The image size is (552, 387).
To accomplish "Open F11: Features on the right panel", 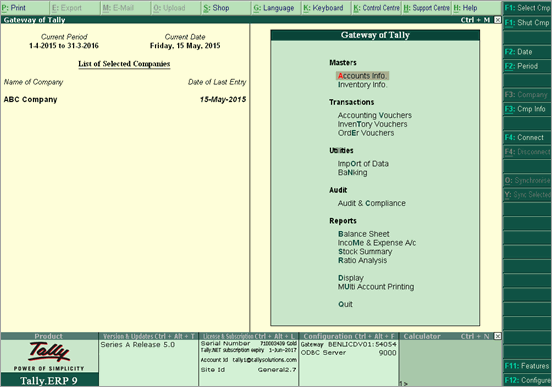I will pyautogui.click(x=527, y=366).
